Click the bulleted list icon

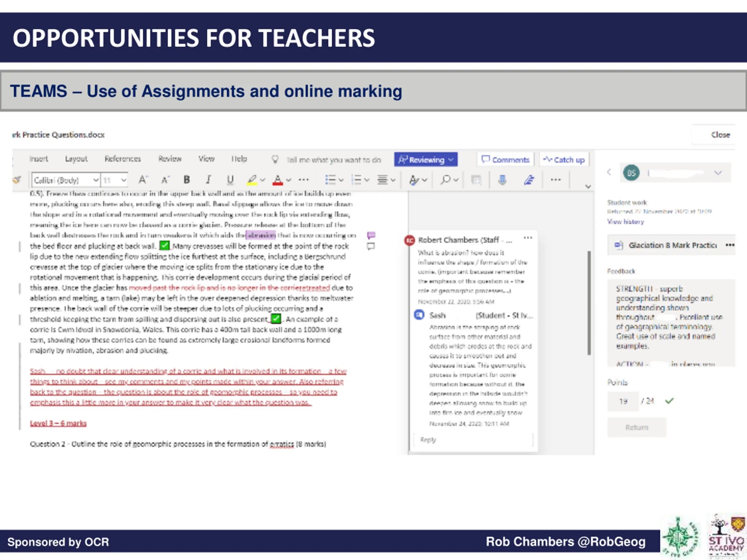pos(330,180)
